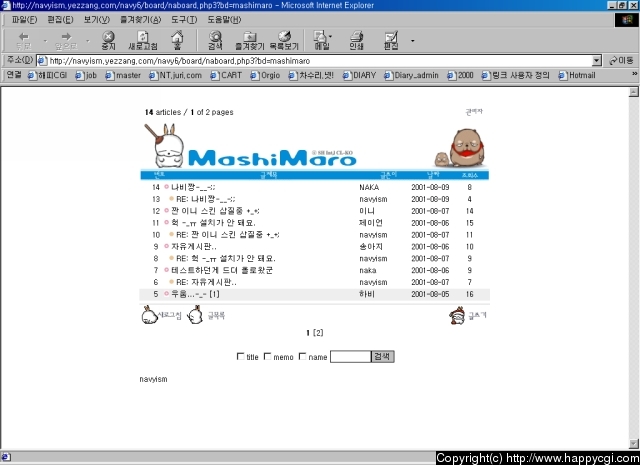Open RE: 자유게시판 reply, article 6

206,282
